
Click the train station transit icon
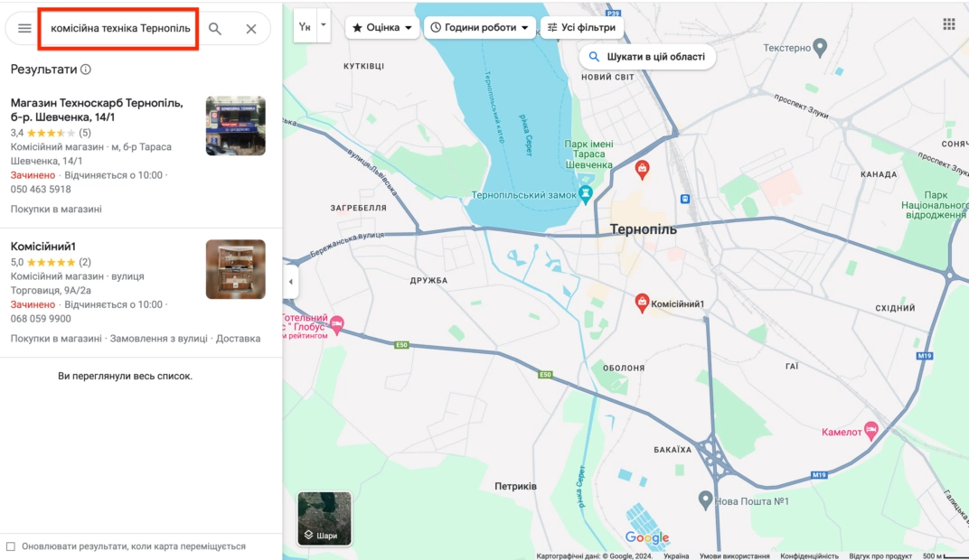[x=685, y=199]
